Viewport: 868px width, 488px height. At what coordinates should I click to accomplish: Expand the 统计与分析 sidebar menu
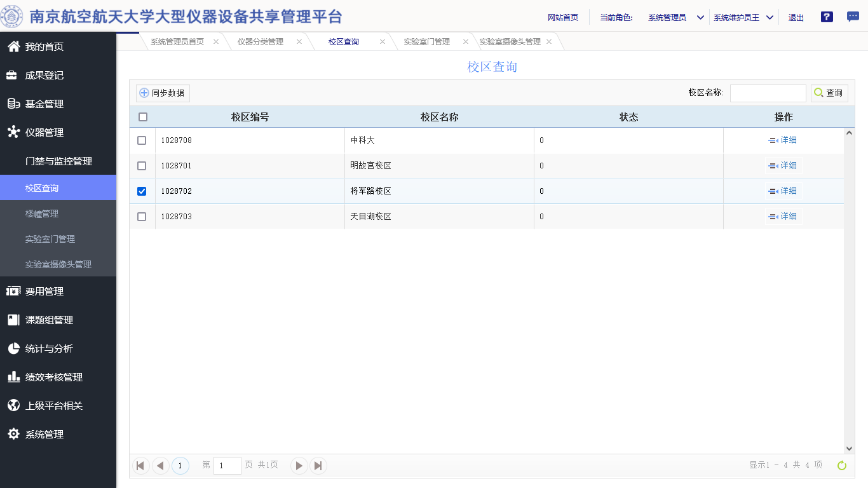coord(58,348)
